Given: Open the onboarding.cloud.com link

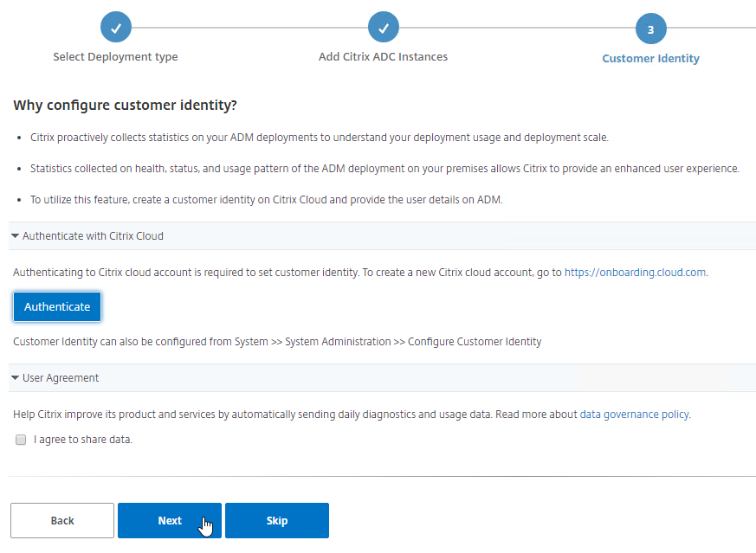Looking at the screenshot, I should tap(635, 273).
